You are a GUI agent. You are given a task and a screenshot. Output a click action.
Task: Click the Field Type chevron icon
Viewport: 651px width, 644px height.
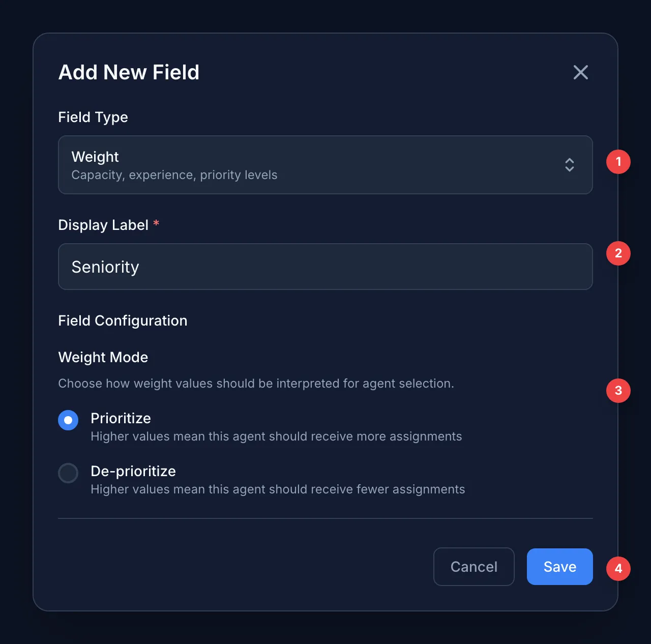(x=569, y=165)
